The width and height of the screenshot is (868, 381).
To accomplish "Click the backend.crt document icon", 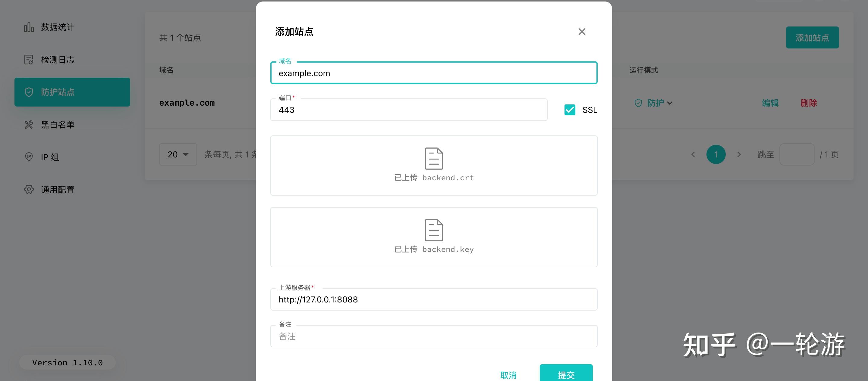I will [434, 158].
